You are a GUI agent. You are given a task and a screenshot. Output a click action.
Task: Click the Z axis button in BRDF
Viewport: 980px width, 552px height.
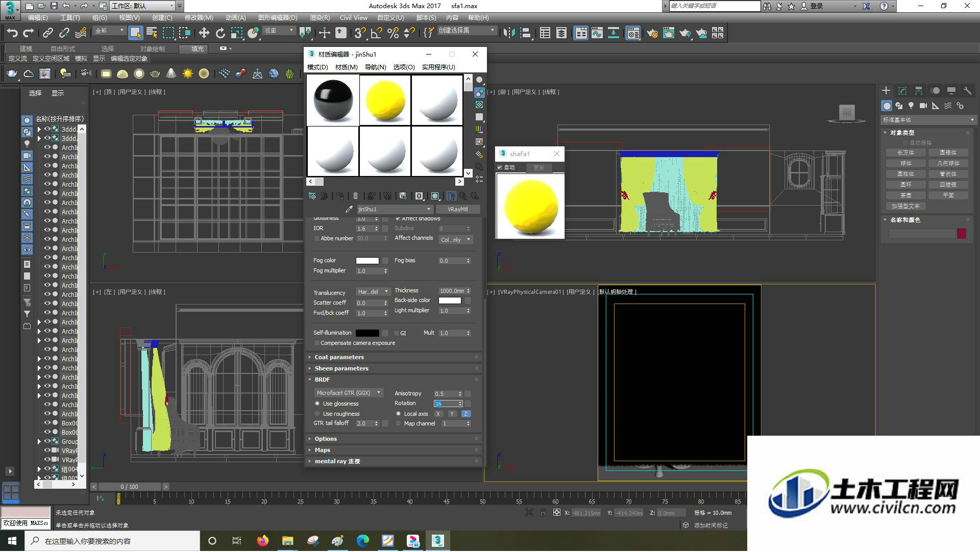[465, 414]
